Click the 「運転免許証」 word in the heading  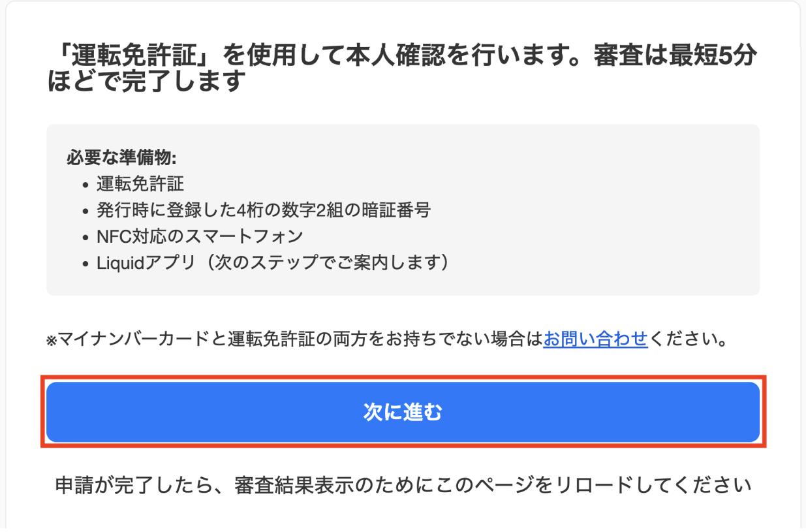point(132,57)
